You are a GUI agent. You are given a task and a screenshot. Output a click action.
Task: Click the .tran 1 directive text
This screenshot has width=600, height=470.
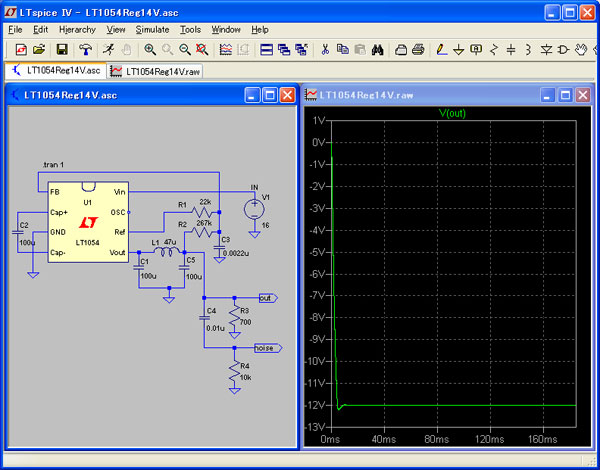pos(54,165)
